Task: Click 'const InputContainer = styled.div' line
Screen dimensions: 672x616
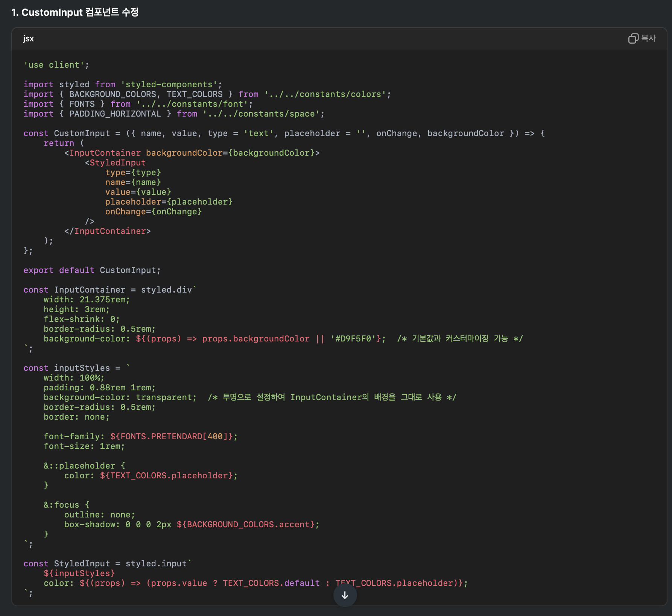Action: 110,290
